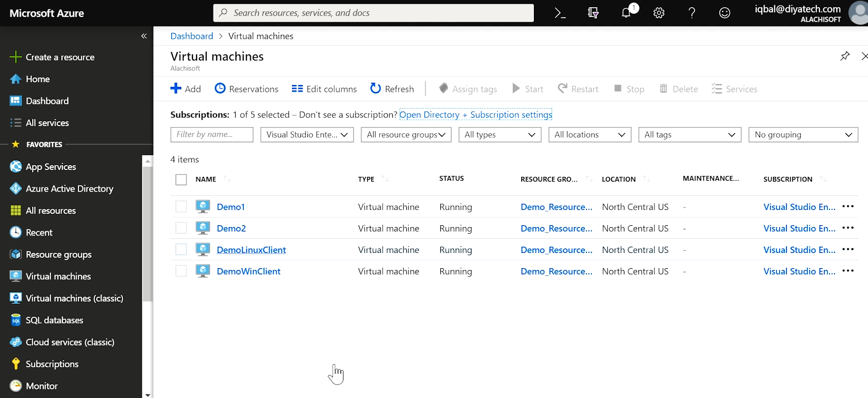Open Directory and subscription filter icon
The height and width of the screenshot is (398, 868).
pos(593,13)
